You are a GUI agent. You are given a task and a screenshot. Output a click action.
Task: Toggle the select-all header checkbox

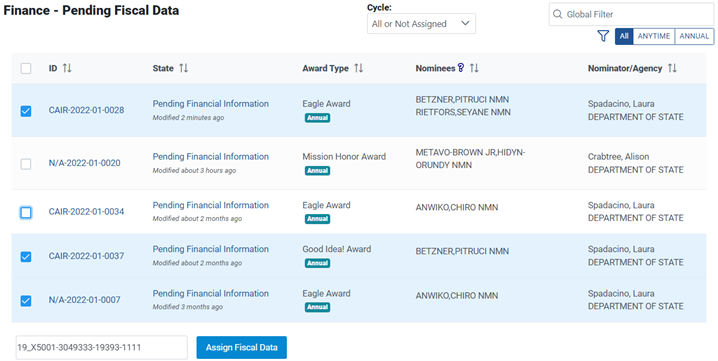pyautogui.click(x=26, y=68)
